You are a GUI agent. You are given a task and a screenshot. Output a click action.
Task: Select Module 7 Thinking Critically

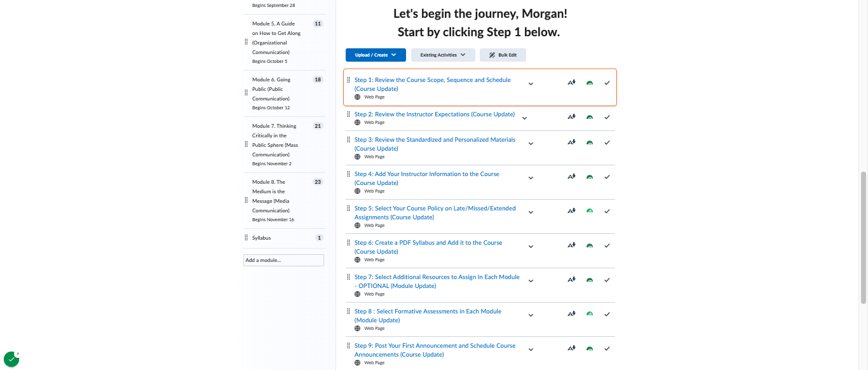pyautogui.click(x=275, y=140)
